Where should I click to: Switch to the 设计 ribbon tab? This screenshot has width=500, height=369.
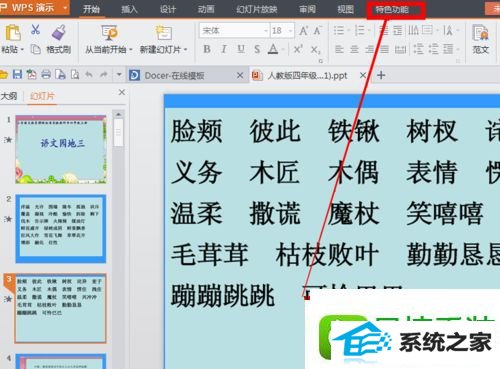[x=168, y=9]
